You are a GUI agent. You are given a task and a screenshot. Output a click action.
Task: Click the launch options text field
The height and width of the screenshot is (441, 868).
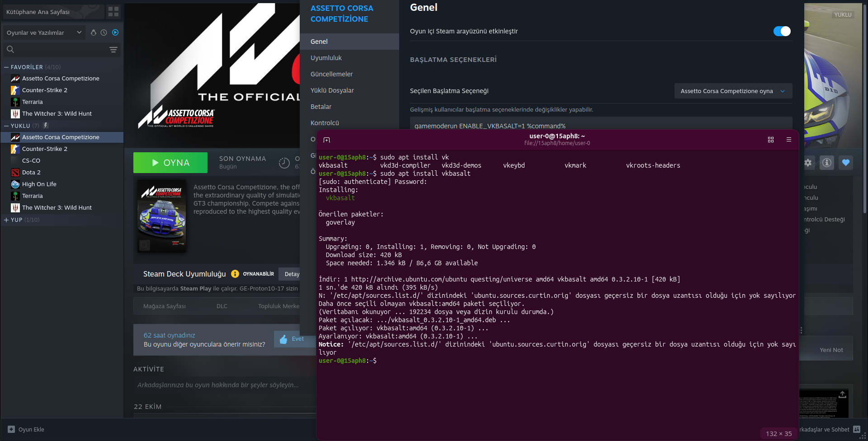pos(601,123)
